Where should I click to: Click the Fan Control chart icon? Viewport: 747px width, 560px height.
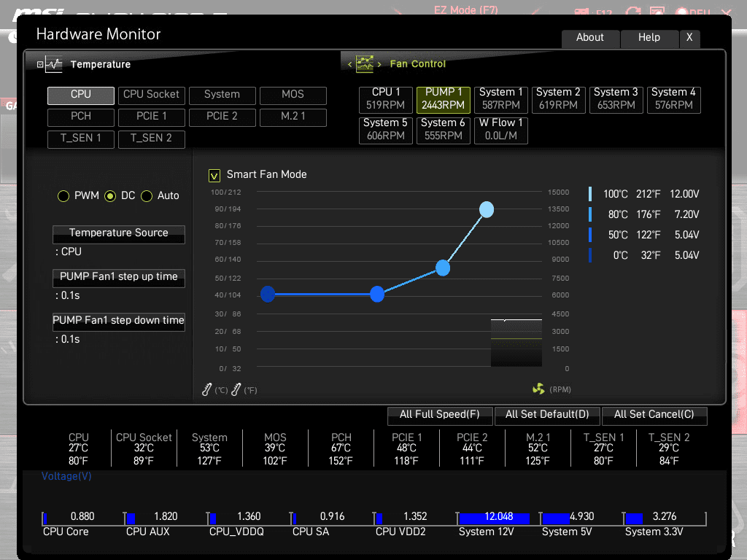(365, 64)
